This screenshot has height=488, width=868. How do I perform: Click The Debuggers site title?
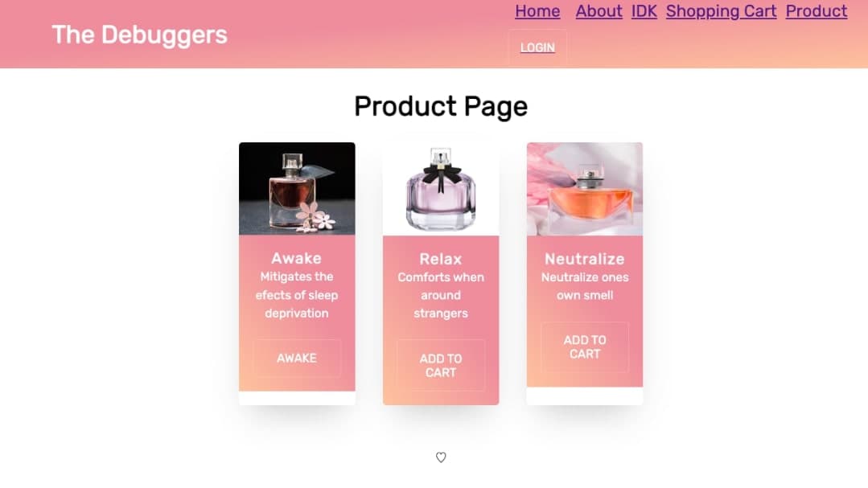139,35
